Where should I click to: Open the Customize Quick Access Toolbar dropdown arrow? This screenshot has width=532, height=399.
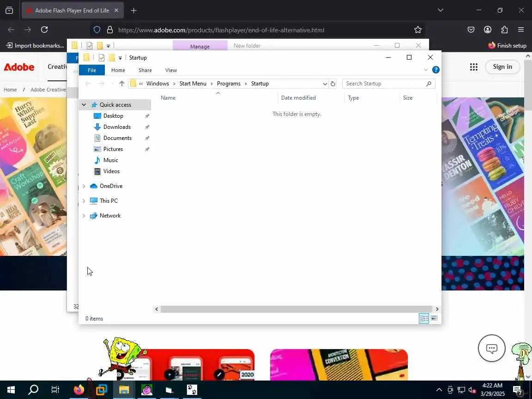coord(120,58)
